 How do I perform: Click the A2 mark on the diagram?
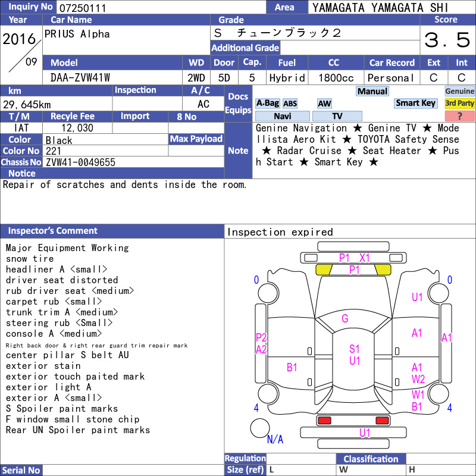click(x=261, y=350)
